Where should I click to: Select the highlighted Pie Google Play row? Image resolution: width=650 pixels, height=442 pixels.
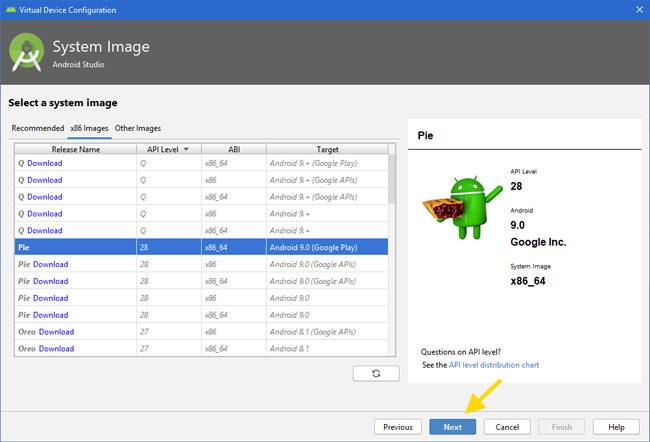coord(201,247)
